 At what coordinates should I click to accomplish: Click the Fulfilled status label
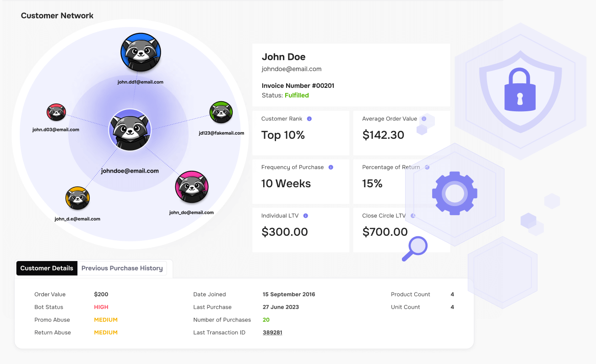297,95
